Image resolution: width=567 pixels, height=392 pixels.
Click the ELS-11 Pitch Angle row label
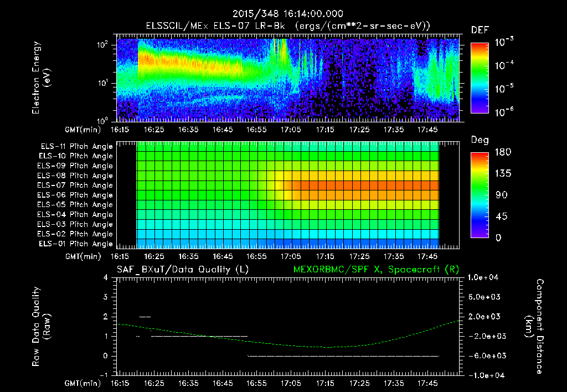click(x=76, y=147)
